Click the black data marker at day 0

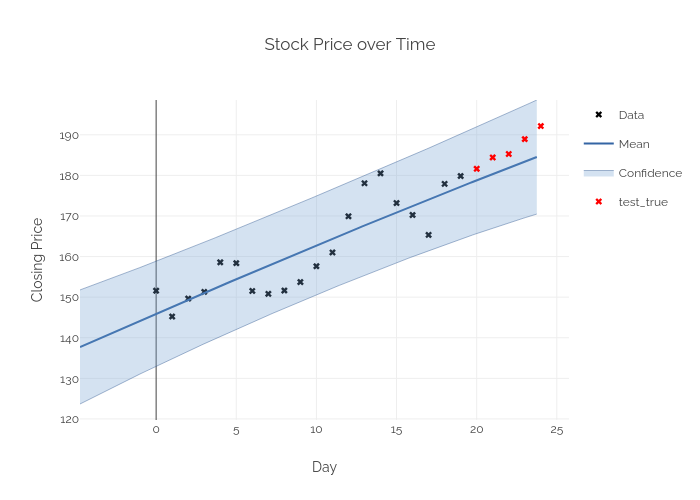tap(156, 291)
